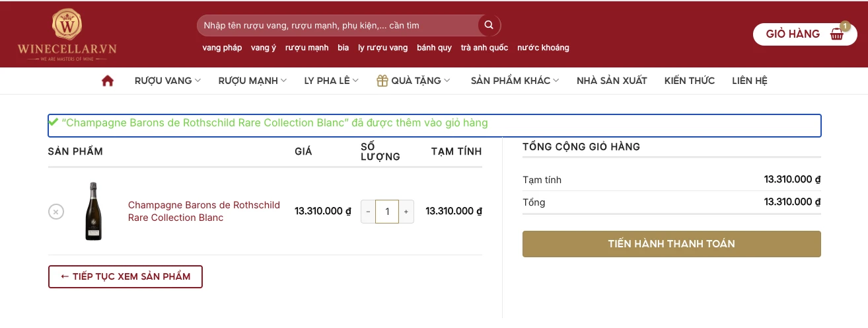
Task: Expand the Ly Pha Lê menu chevron
Action: pyautogui.click(x=355, y=81)
